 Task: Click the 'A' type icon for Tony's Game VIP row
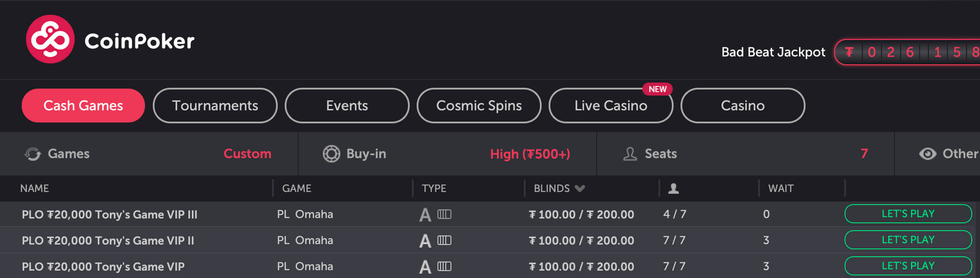click(x=425, y=267)
